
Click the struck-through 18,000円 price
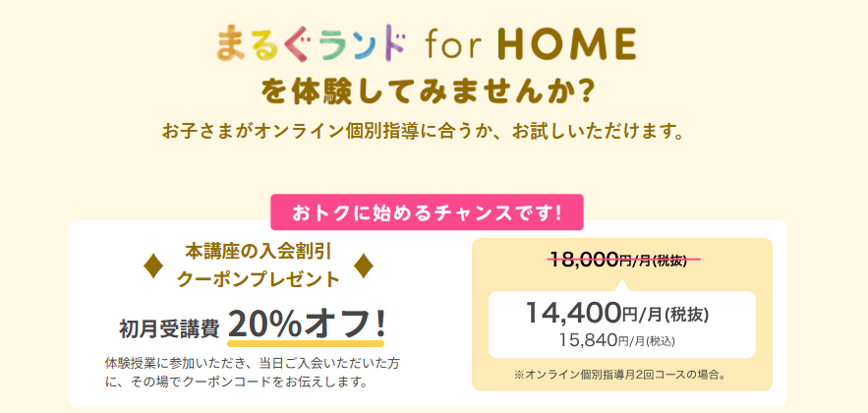tap(621, 258)
